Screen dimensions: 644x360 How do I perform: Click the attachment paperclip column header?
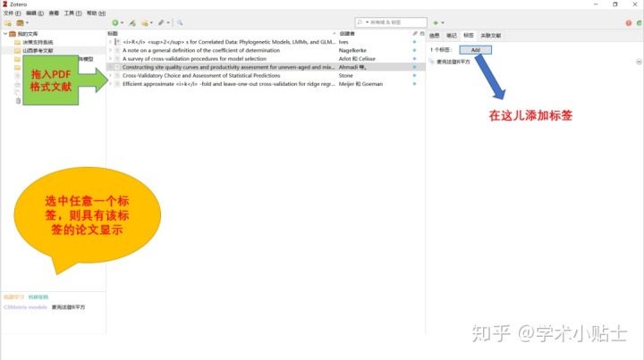(x=415, y=34)
